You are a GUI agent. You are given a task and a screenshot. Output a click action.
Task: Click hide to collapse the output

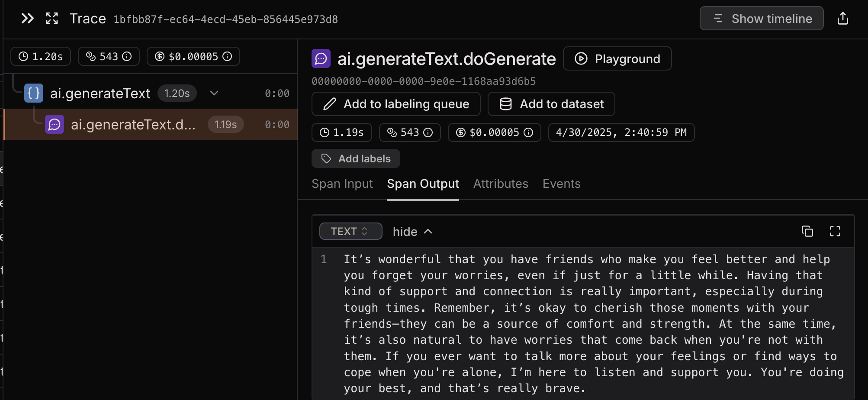click(412, 232)
